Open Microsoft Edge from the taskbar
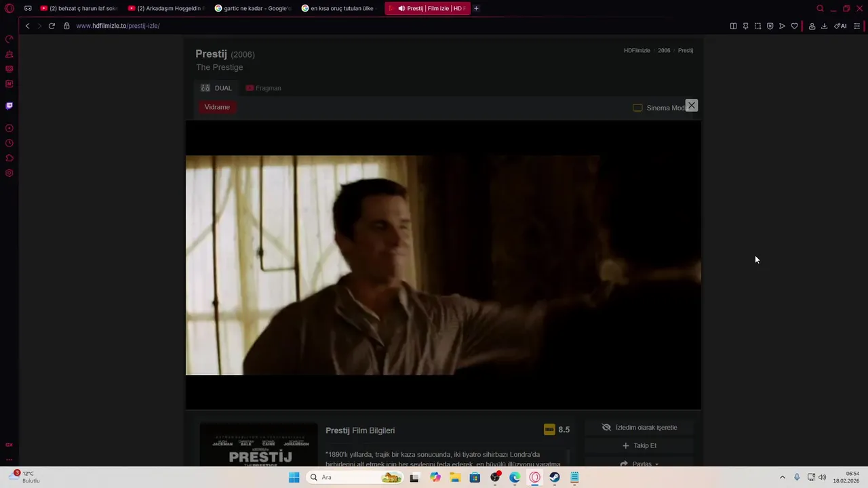The image size is (868, 488). pos(515,477)
